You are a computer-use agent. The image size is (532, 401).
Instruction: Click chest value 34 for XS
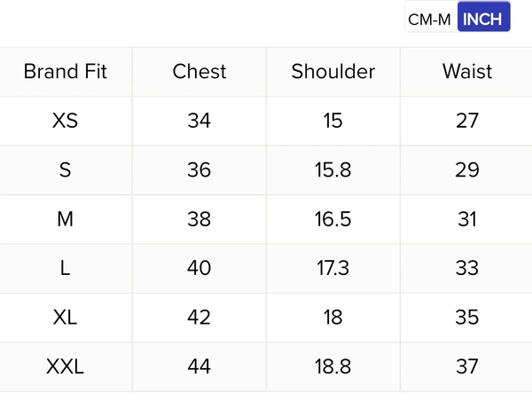point(199,121)
